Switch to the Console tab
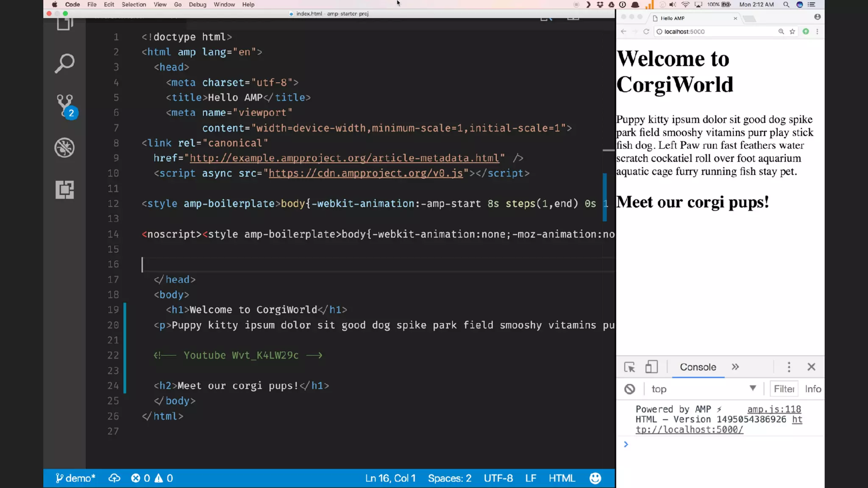 pos(698,367)
